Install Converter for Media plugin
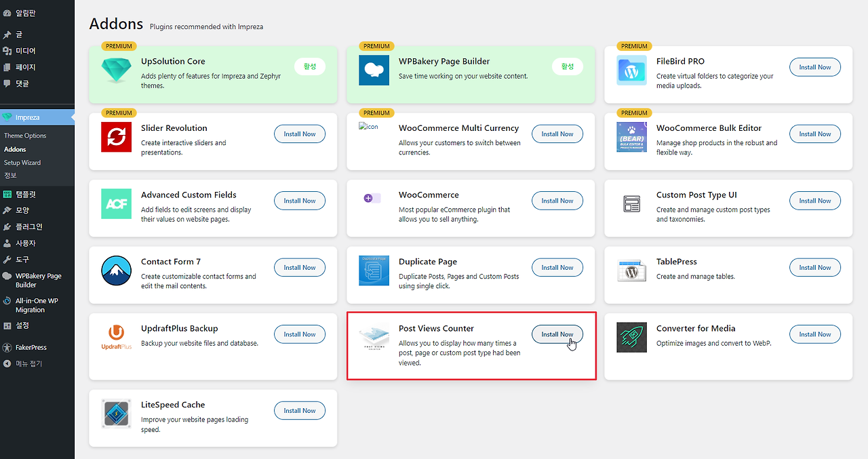This screenshot has height=459, width=868. tap(815, 334)
